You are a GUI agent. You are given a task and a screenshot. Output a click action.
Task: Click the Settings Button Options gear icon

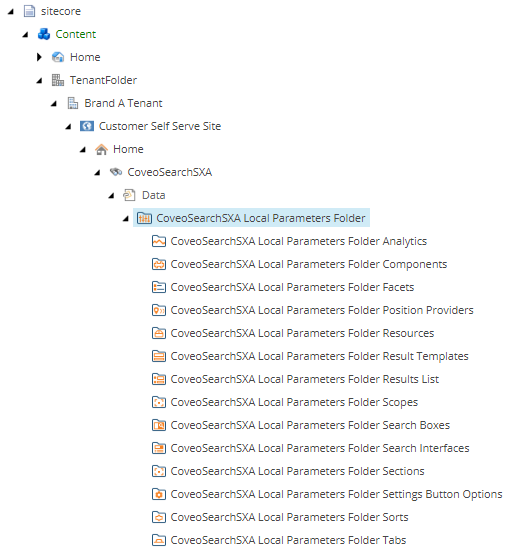[159, 494]
